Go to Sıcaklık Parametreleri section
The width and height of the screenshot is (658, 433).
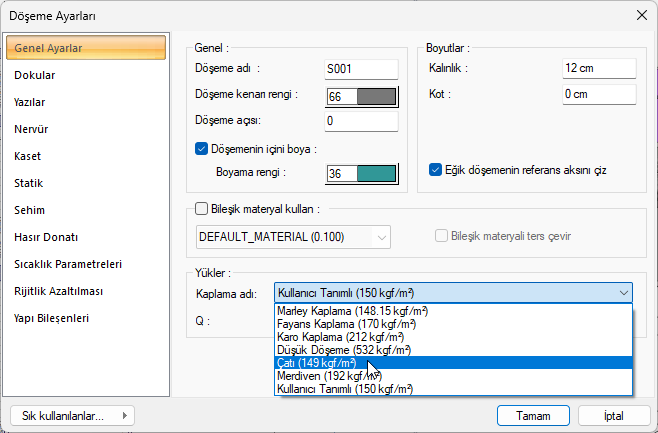pyautogui.click(x=68, y=264)
